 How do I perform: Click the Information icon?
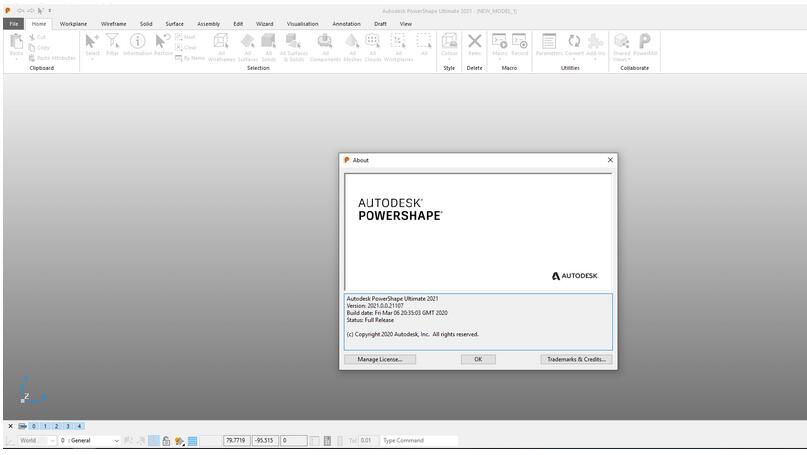click(137, 41)
